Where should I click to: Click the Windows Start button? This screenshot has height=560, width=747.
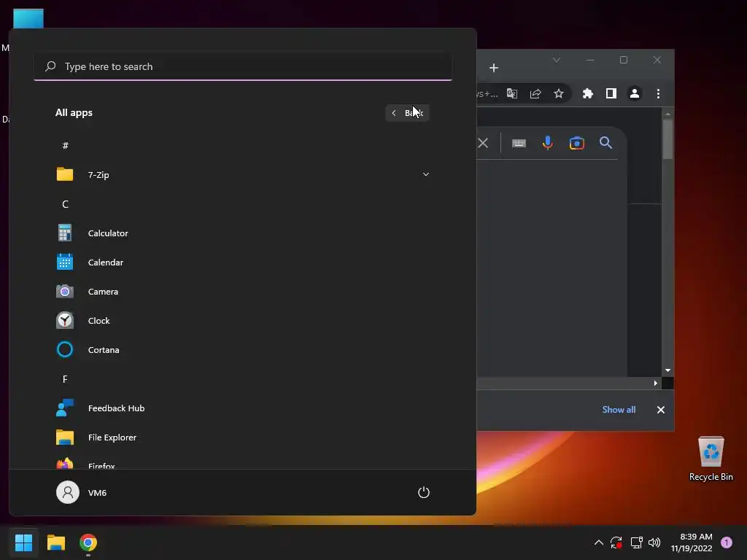pyautogui.click(x=23, y=542)
